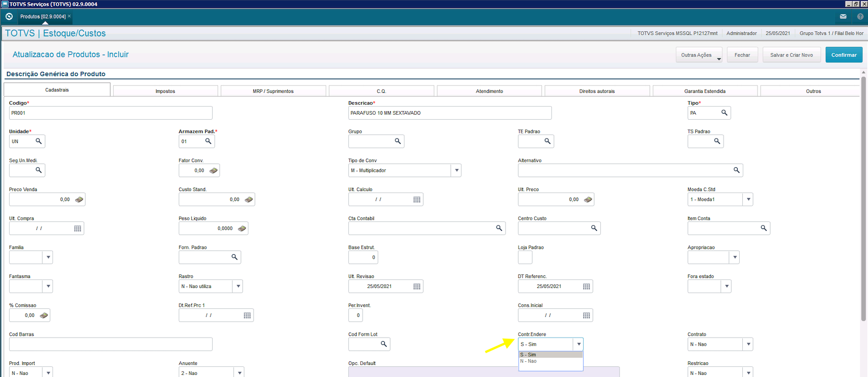Open the DT Referenc. calendar picker
The image size is (868, 377).
[x=586, y=287]
